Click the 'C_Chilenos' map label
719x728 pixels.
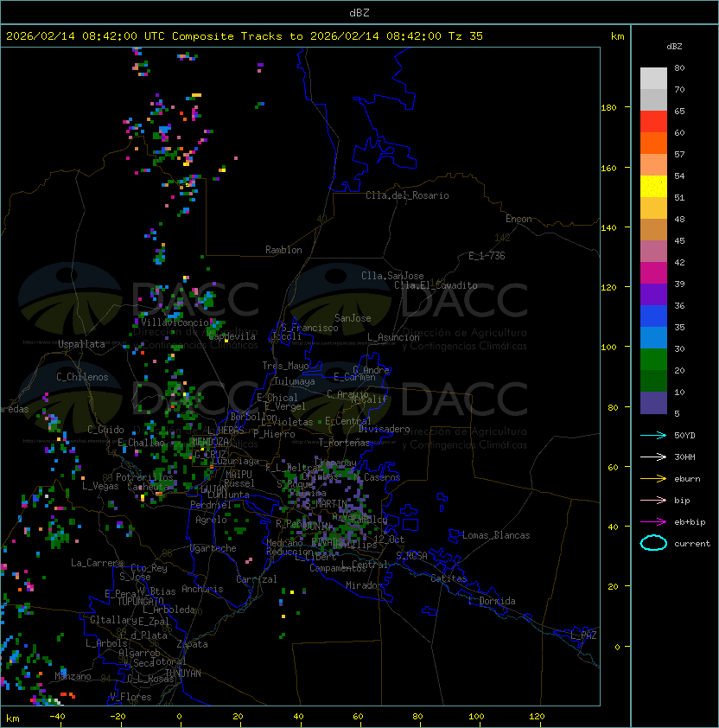click(x=82, y=377)
